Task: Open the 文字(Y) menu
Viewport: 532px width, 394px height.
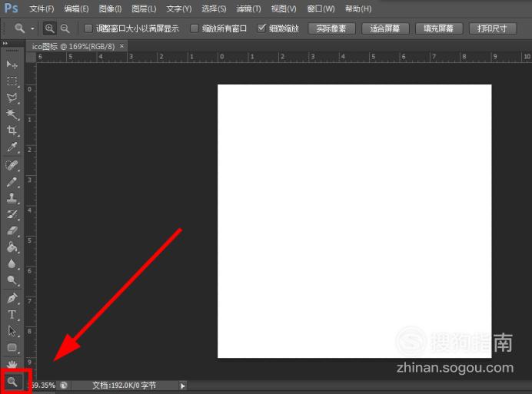Action: pos(179,8)
